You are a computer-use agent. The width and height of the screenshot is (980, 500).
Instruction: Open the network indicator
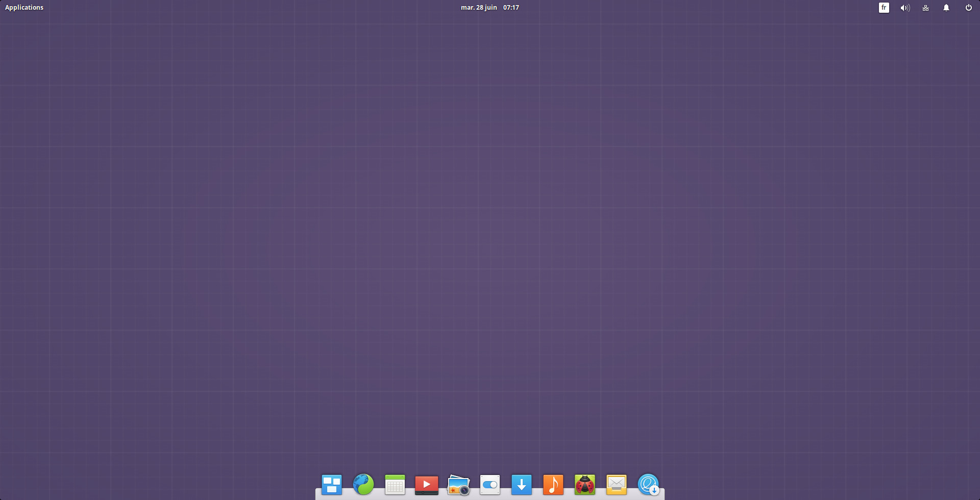click(x=925, y=8)
